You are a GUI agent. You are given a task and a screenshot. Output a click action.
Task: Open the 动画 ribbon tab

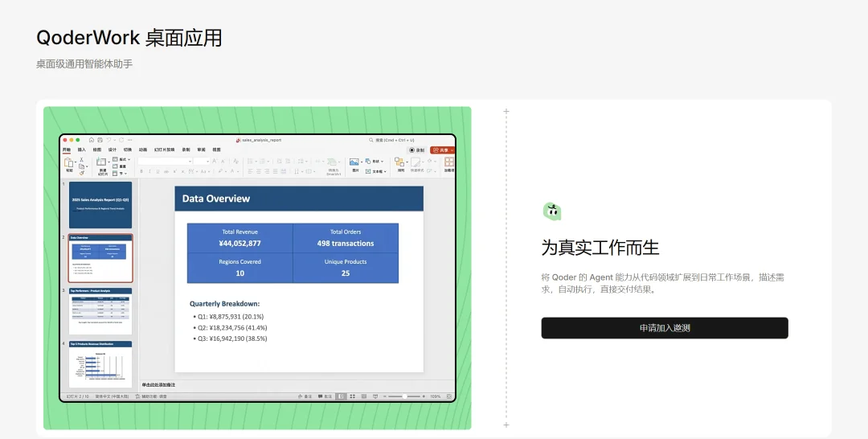pyautogui.click(x=143, y=150)
